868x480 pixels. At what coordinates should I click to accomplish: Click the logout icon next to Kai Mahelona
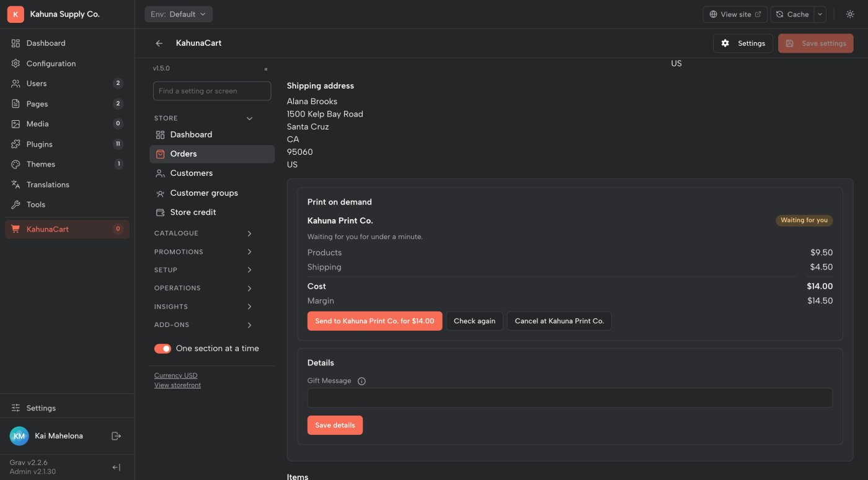pos(116,436)
